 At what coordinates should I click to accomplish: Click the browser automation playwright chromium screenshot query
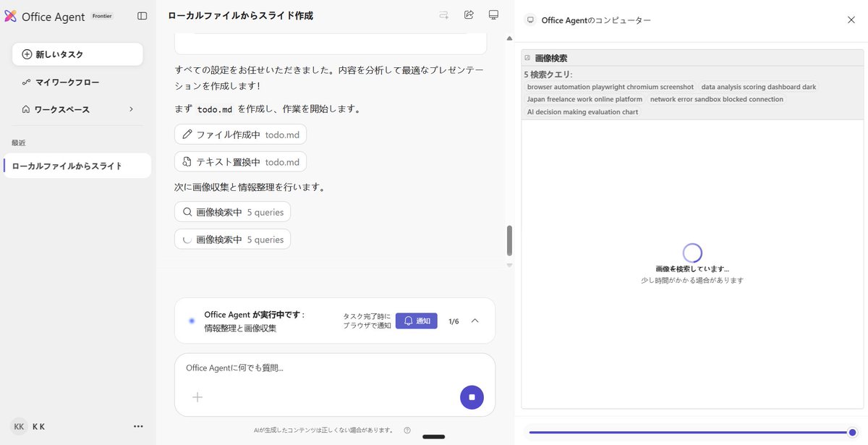(x=610, y=87)
